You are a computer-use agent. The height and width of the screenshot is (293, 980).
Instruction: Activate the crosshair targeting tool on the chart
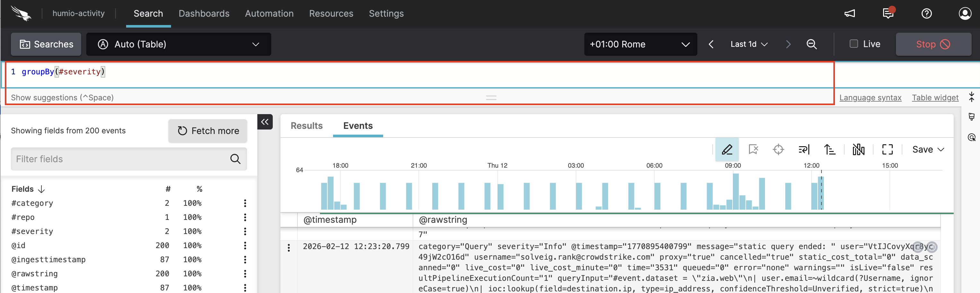(778, 149)
